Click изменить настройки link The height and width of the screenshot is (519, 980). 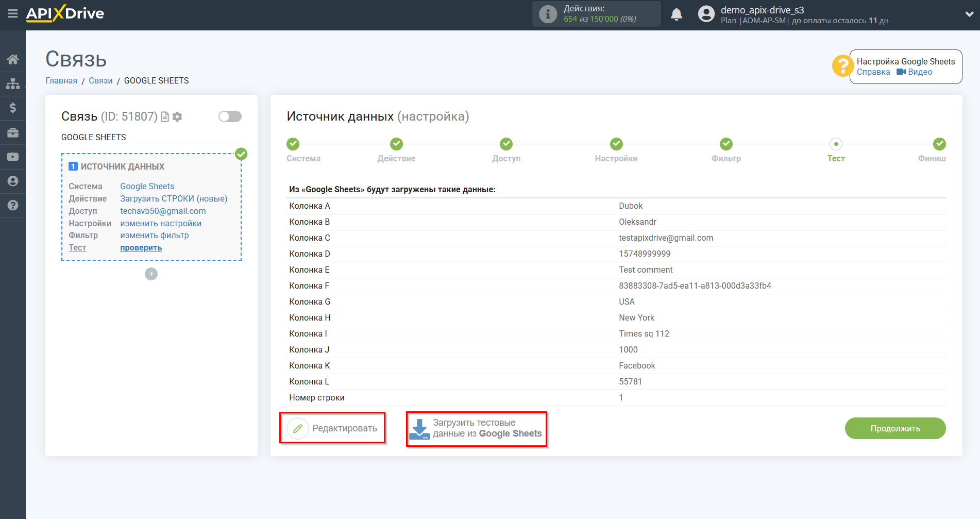(x=161, y=224)
